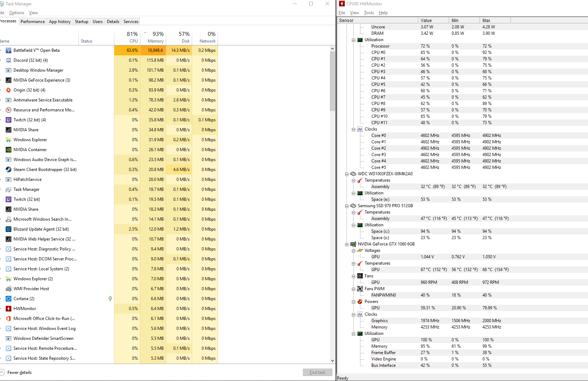Screen dimensions: 588x381
Task: Click the Steam Client Bootstrapper icon
Action: pos(9,170)
